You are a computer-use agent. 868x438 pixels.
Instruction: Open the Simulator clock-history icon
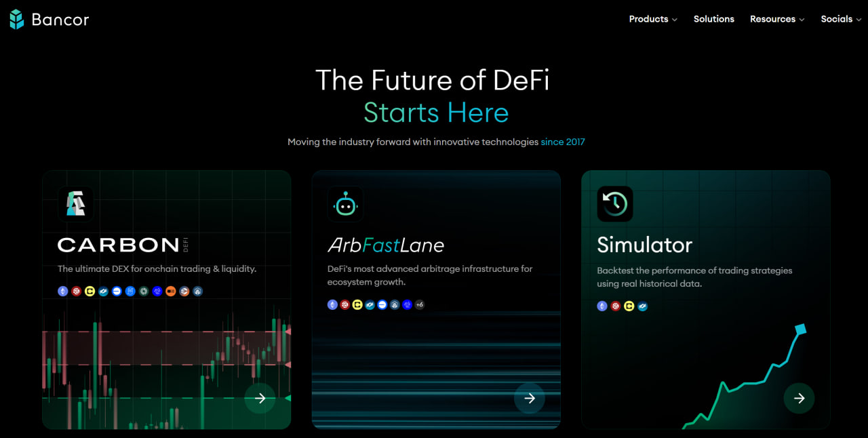coord(615,203)
